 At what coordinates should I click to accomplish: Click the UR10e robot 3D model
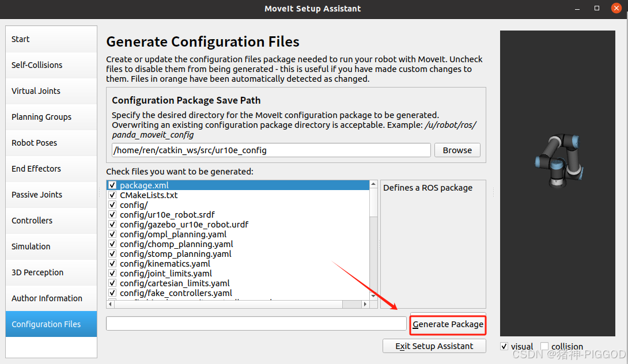pos(559,161)
